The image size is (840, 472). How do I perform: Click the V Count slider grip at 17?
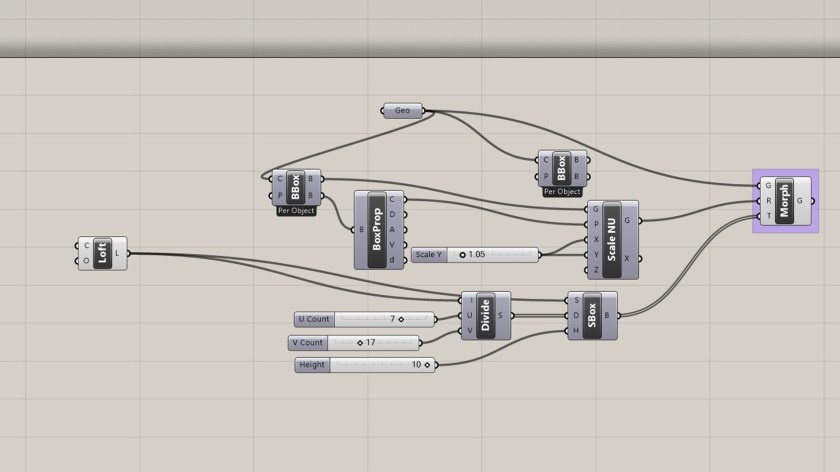(359, 343)
